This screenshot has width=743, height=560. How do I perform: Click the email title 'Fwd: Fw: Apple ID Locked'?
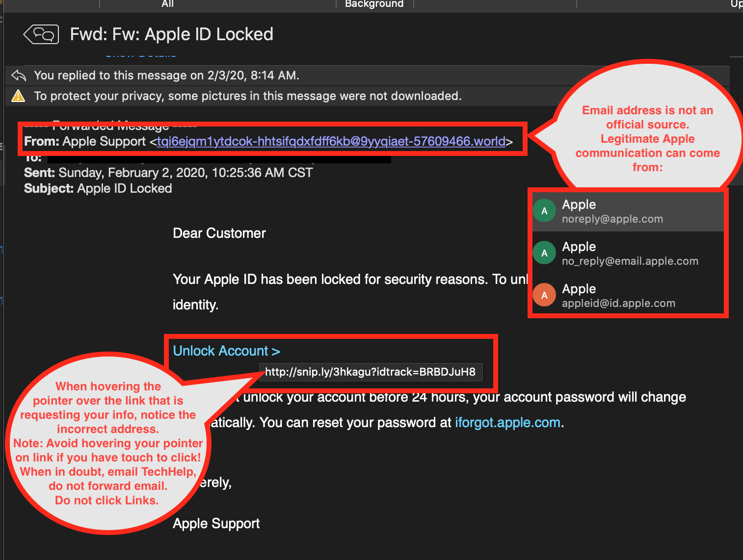[x=172, y=34]
